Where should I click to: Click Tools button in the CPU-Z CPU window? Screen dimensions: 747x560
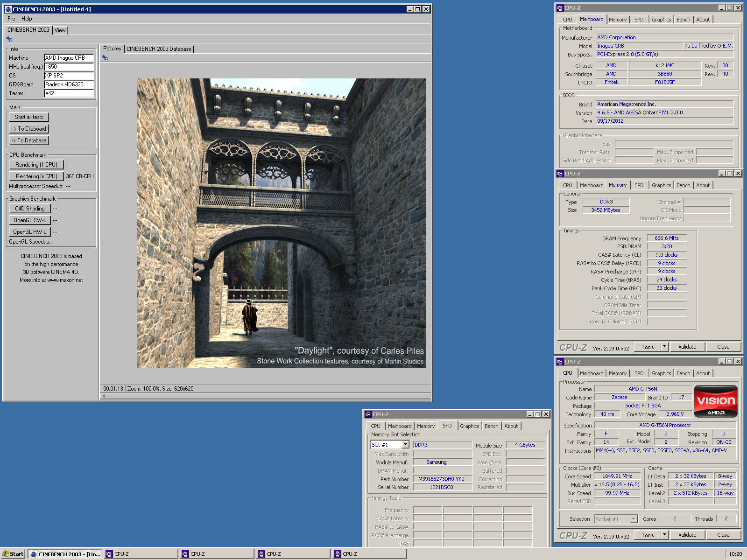click(x=648, y=535)
